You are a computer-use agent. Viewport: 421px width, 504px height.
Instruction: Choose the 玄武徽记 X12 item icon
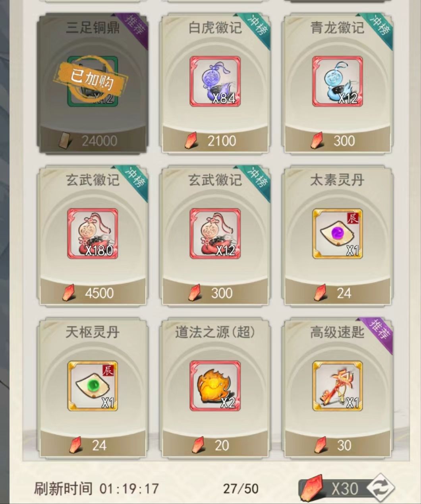(x=215, y=234)
